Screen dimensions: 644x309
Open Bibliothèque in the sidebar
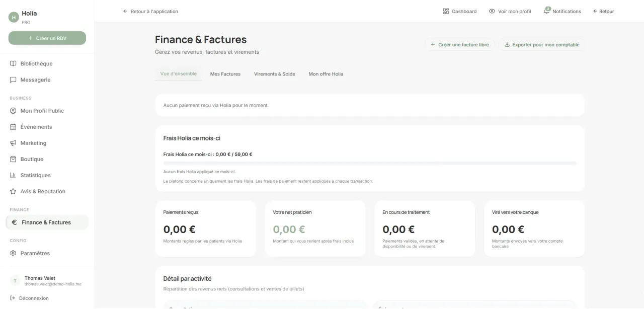47,64
